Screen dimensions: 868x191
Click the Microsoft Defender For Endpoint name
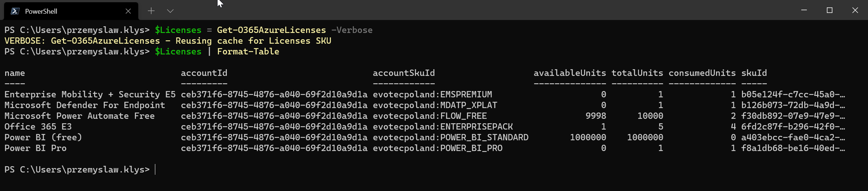tap(85, 105)
